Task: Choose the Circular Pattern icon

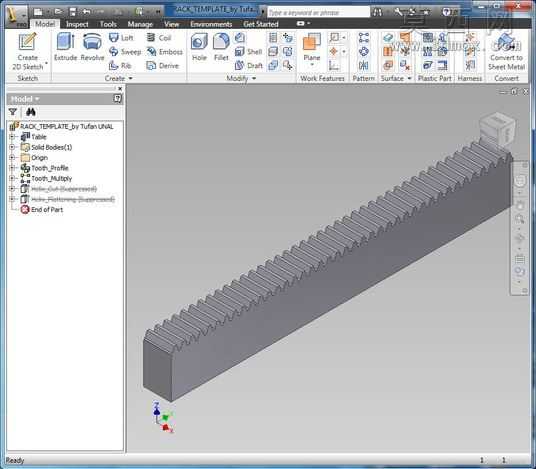Action: click(364, 52)
